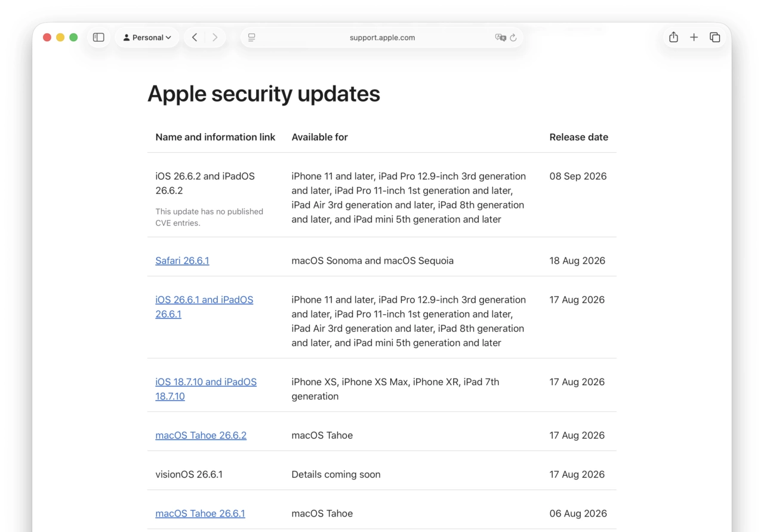Image resolution: width=764 pixels, height=532 pixels.
Task: Open the translate page icon
Action: tap(500, 37)
